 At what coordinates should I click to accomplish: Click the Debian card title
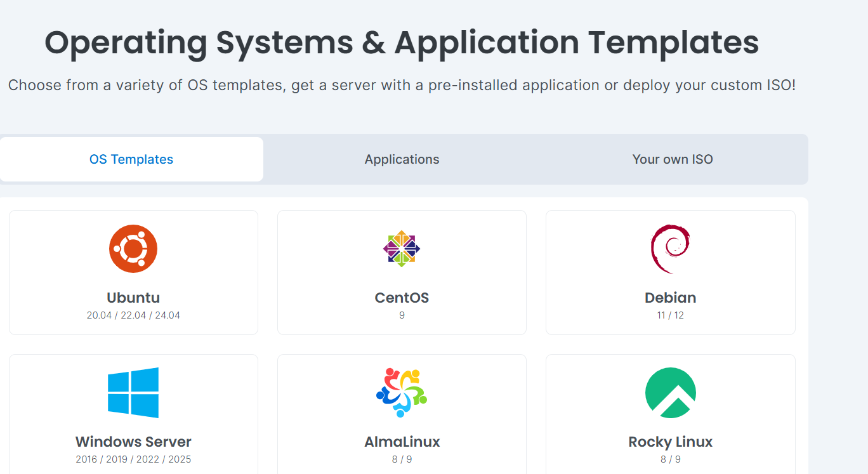pos(671,298)
